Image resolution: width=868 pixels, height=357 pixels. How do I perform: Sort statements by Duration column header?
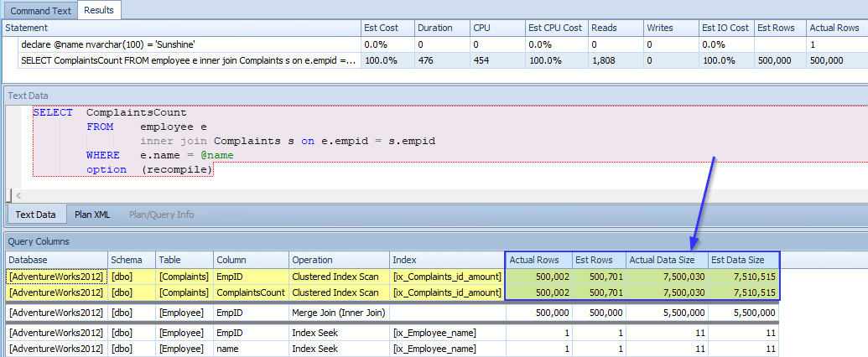(x=435, y=28)
